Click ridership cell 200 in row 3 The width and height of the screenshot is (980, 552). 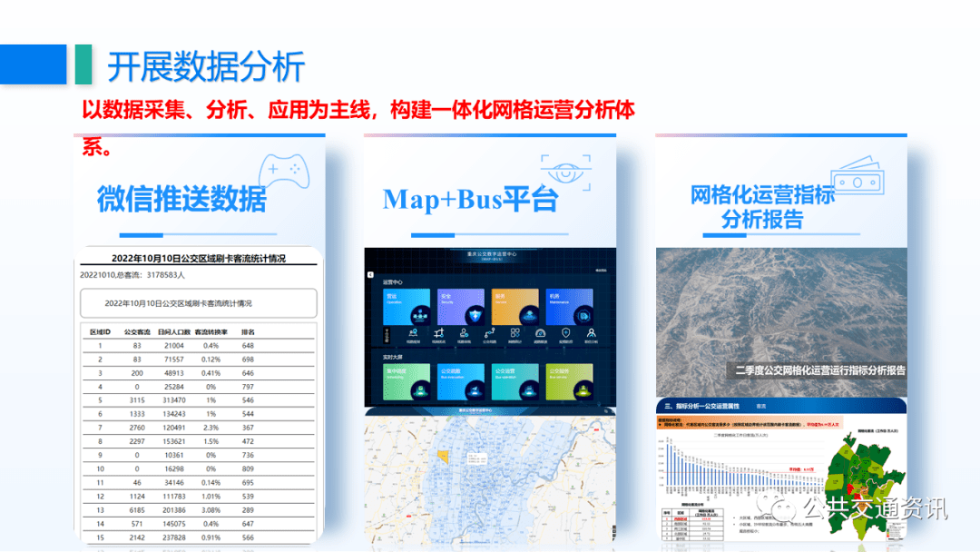(x=137, y=373)
